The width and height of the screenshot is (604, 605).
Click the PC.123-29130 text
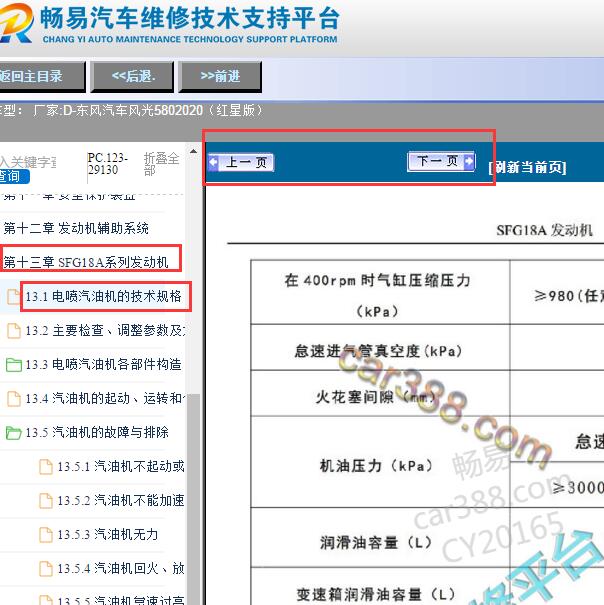point(107,164)
